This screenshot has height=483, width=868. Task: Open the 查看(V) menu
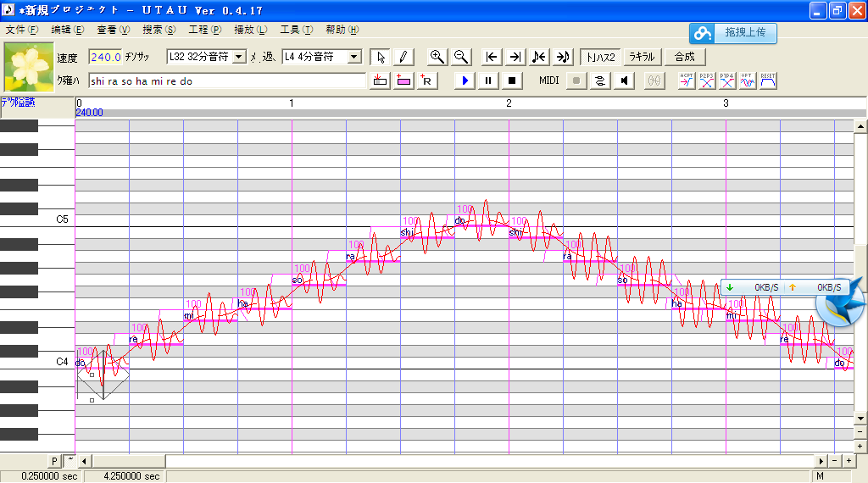[x=113, y=30]
